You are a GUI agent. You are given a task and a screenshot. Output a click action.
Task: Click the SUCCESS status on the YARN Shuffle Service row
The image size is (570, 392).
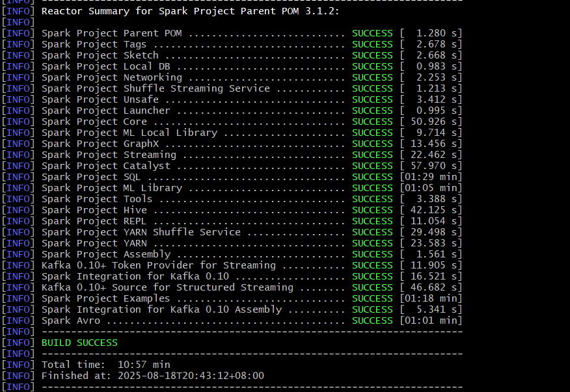click(372, 232)
